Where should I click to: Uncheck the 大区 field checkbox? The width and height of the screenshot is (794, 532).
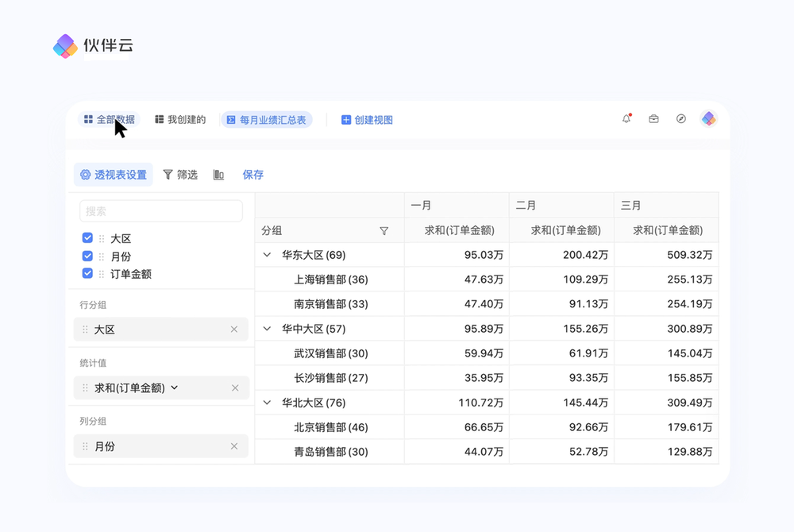point(87,238)
